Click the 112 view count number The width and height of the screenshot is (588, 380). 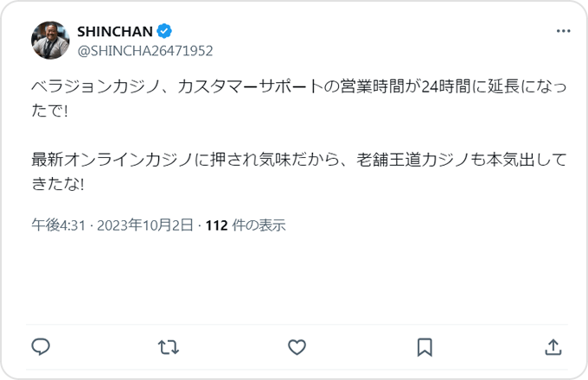coord(217,225)
